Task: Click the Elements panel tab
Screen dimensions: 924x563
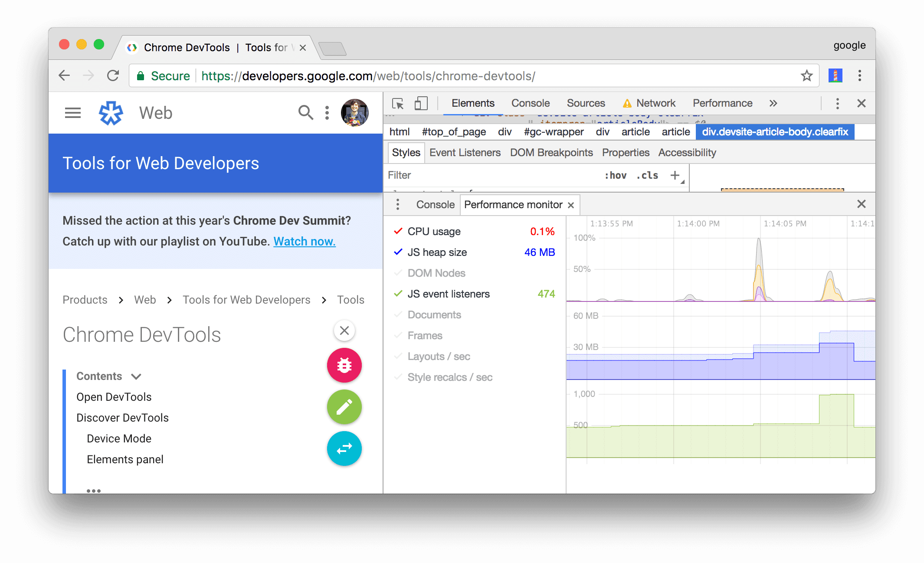Action: pyautogui.click(x=472, y=104)
